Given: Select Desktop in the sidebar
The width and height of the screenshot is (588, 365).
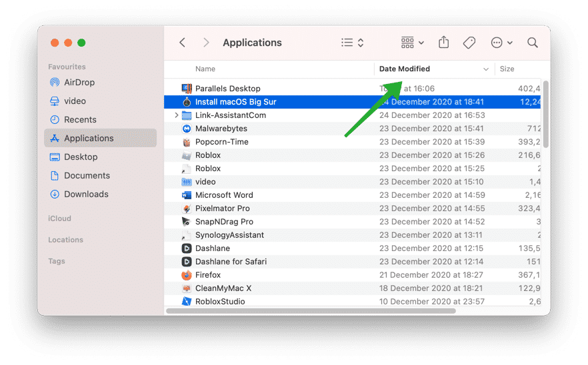Looking at the screenshot, I should tap(101, 157).
